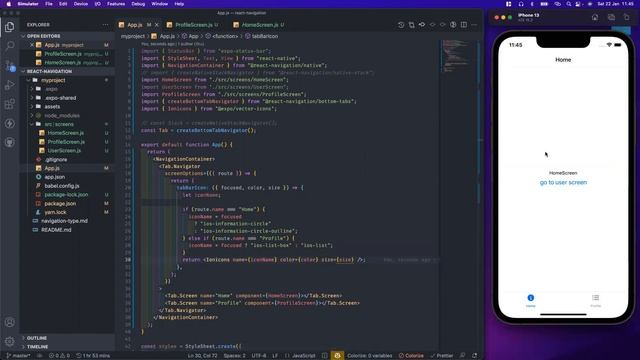Open navigation-type.md in file tree

64,221
